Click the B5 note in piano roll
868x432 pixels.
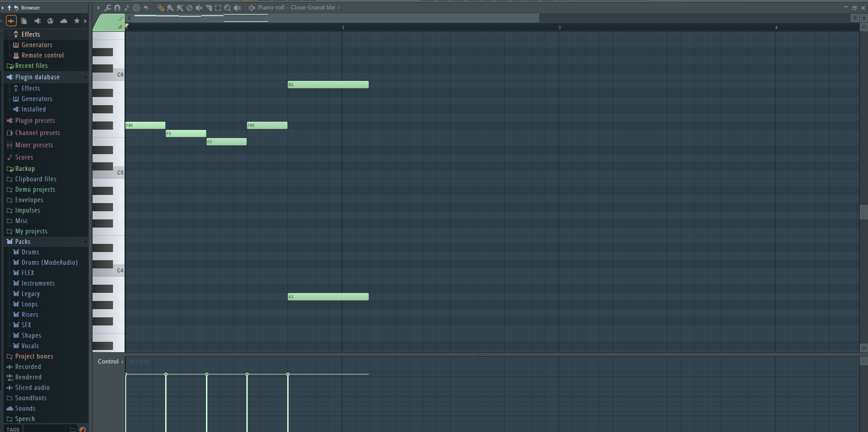click(328, 85)
